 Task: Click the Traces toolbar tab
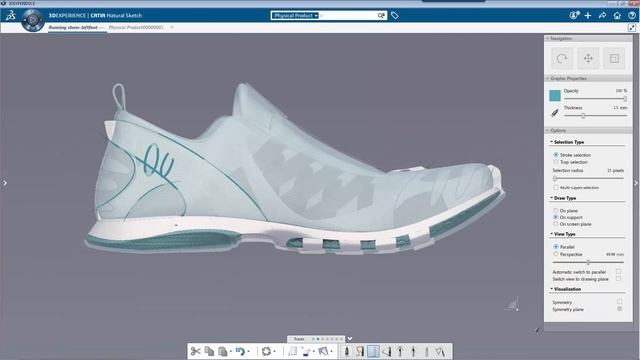pyautogui.click(x=299, y=339)
